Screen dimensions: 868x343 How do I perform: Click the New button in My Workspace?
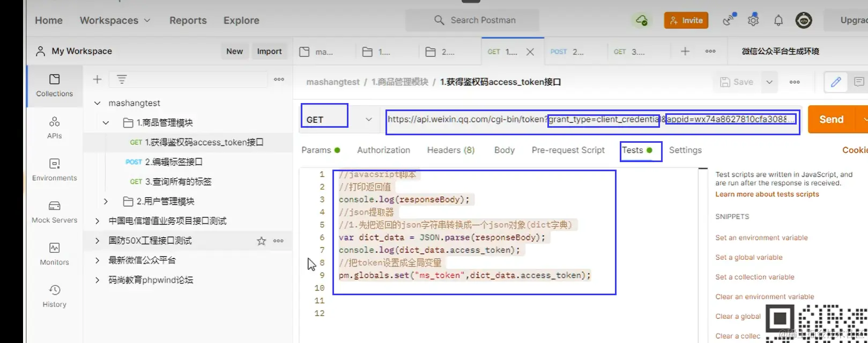(234, 52)
